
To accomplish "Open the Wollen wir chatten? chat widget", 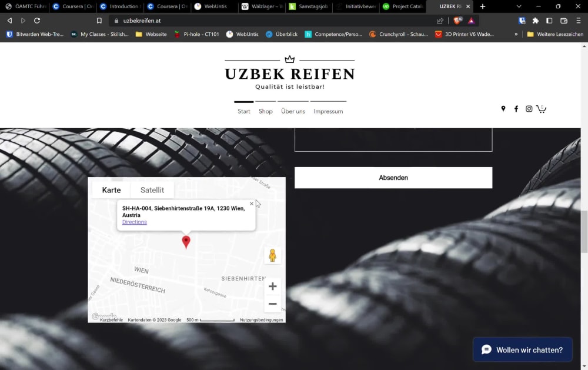I will coord(523,350).
